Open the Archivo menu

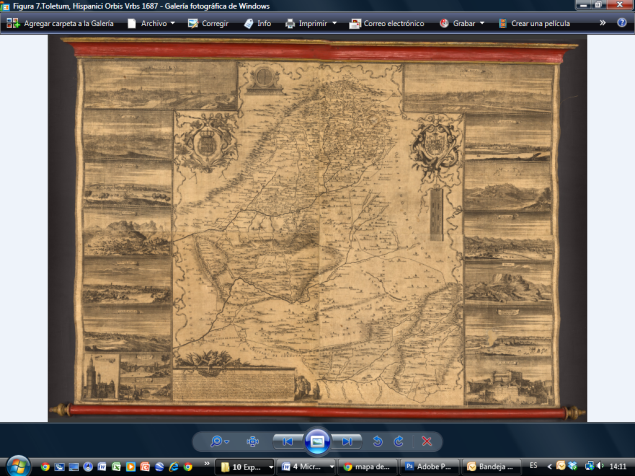tap(151, 23)
